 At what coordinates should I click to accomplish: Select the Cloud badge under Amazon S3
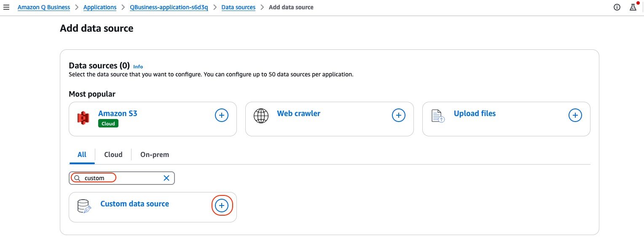pyautogui.click(x=108, y=123)
